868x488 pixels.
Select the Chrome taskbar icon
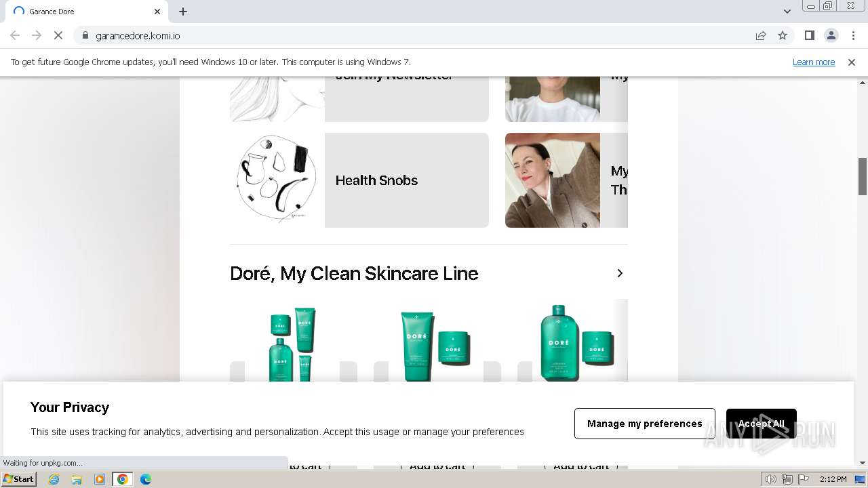(x=123, y=479)
